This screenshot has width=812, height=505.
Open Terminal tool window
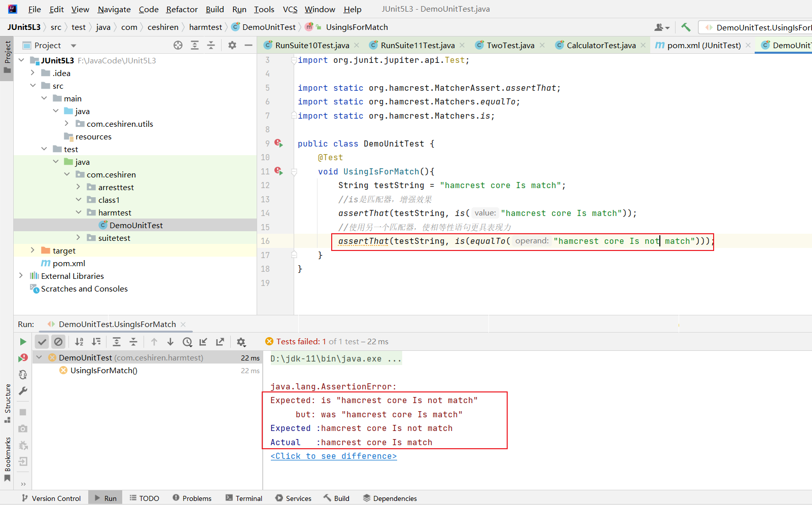pyautogui.click(x=244, y=498)
